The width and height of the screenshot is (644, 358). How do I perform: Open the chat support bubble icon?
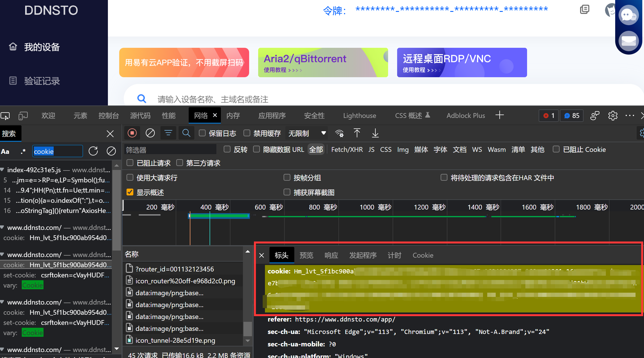point(629,15)
